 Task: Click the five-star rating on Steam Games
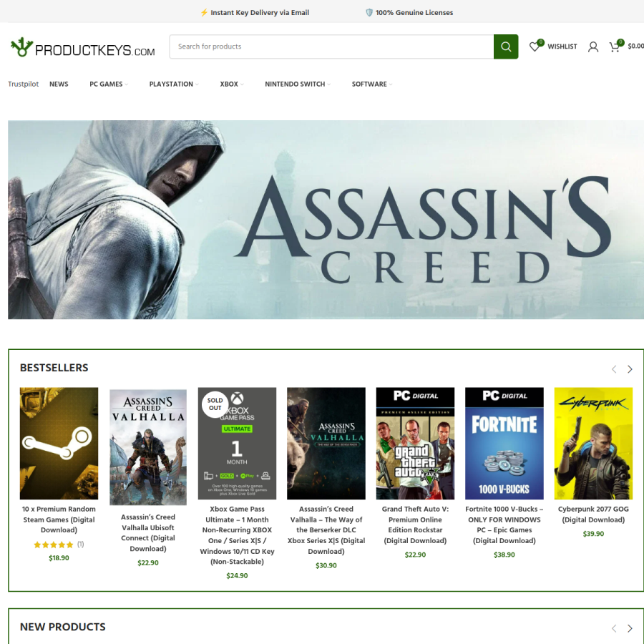coord(54,545)
